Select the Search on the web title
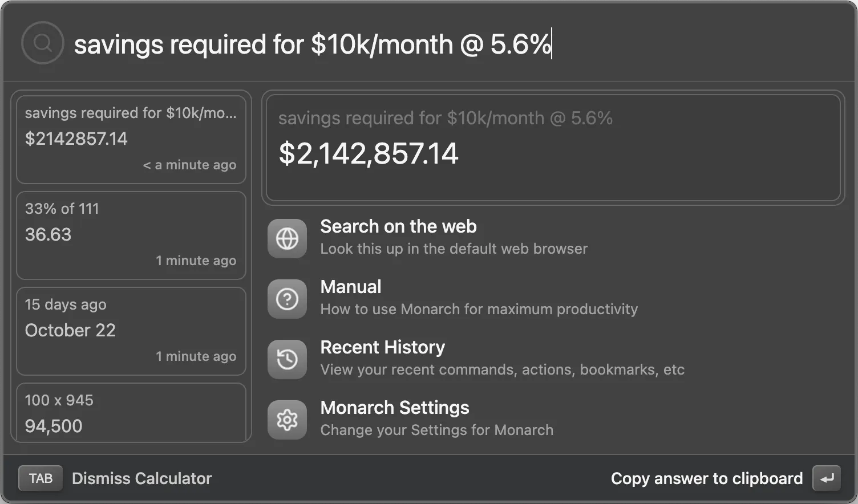 point(398,226)
